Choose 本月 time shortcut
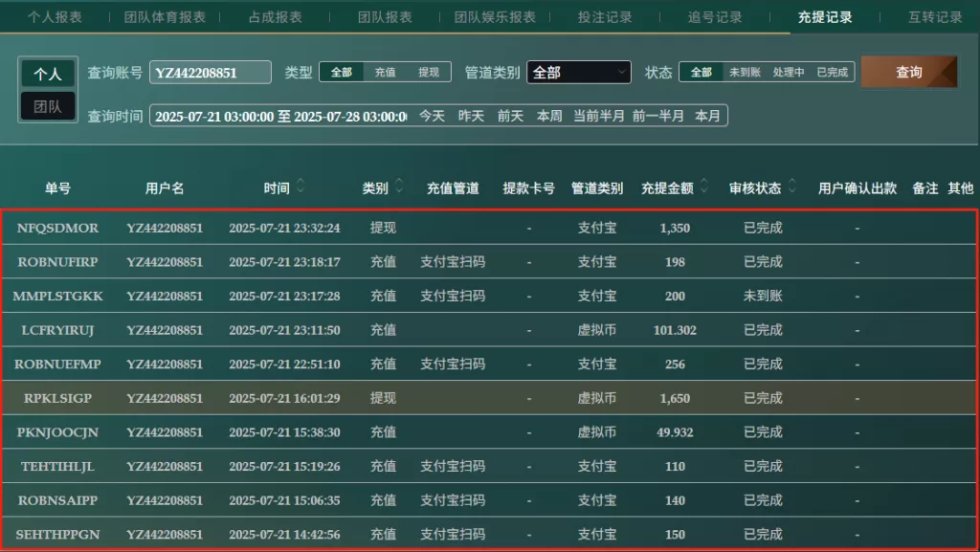Screen dimensions: 980x552 [x=707, y=116]
